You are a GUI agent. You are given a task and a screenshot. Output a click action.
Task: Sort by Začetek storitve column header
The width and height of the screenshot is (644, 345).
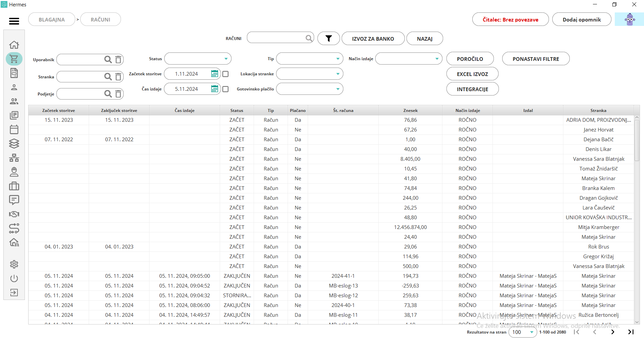(59, 110)
